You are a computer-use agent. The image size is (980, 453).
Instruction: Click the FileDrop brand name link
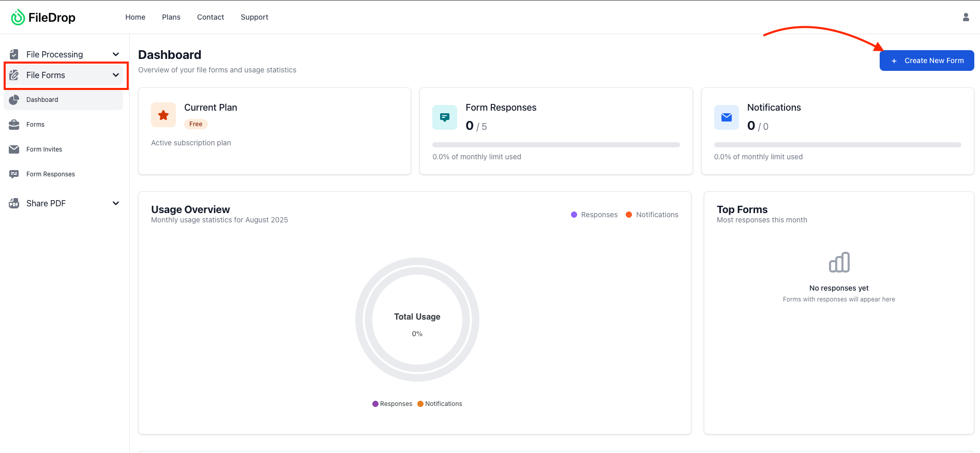coord(52,18)
